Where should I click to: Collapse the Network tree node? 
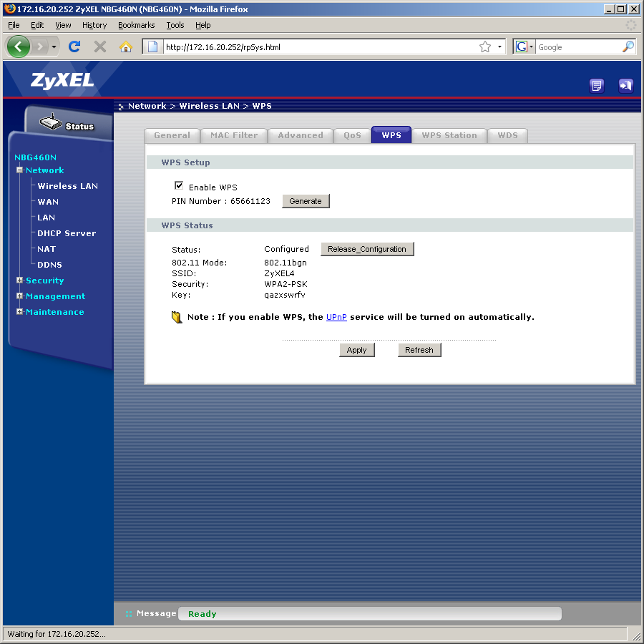coord(19,170)
